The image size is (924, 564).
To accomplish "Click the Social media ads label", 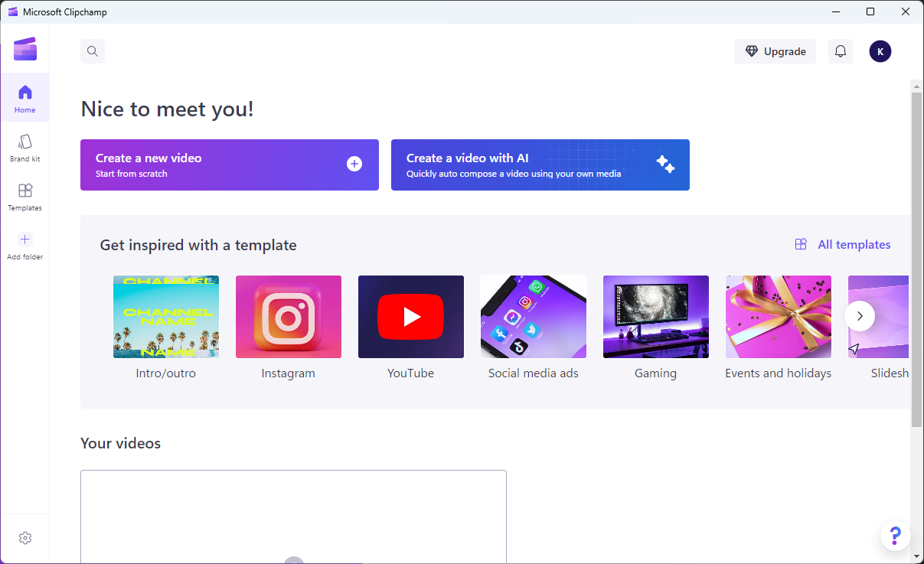I will pos(534,373).
